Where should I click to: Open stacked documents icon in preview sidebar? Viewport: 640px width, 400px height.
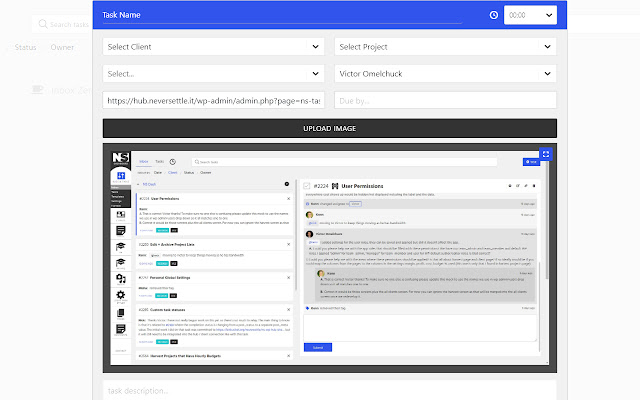[121, 313]
